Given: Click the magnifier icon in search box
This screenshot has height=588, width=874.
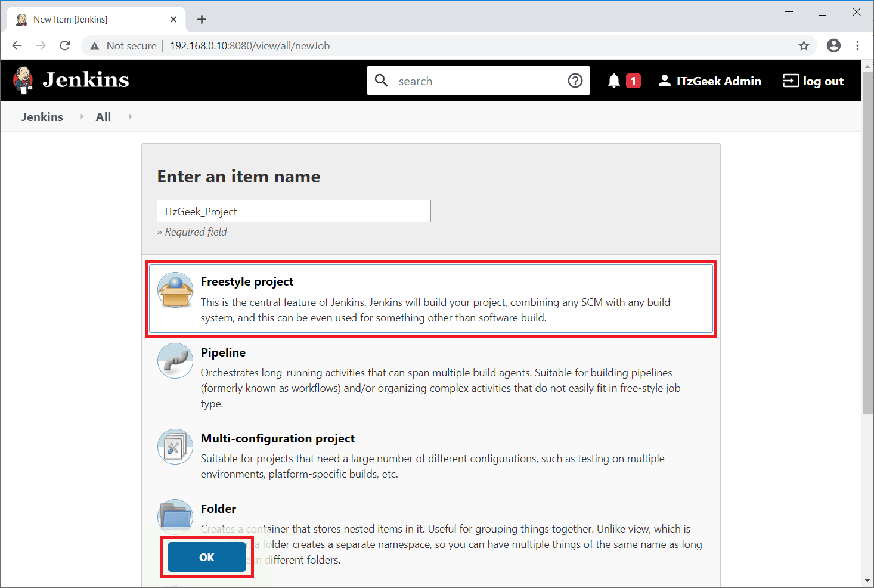Looking at the screenshot, I should point(382,81).
